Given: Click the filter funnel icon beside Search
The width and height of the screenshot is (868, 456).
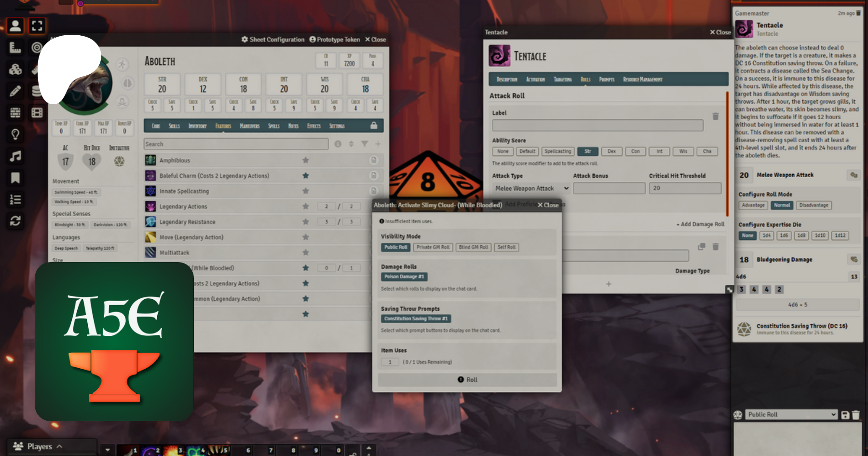Looking at the screenshot, I should point(365,144).
